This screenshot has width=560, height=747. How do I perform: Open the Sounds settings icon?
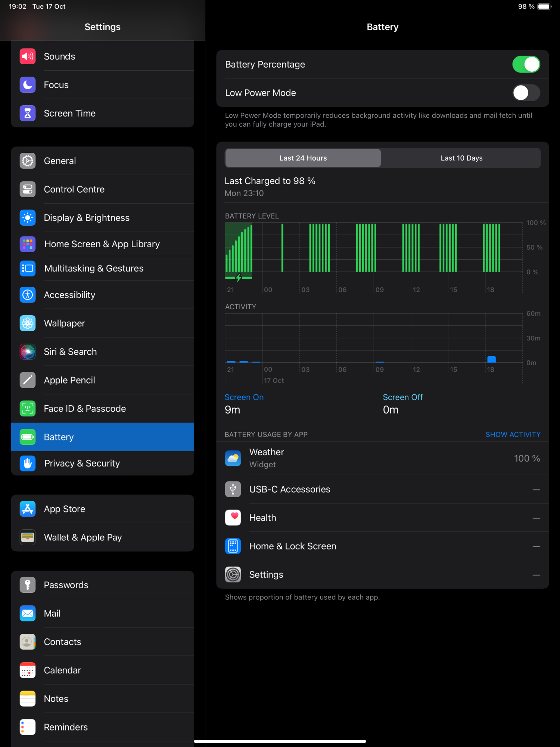[28, 56]
